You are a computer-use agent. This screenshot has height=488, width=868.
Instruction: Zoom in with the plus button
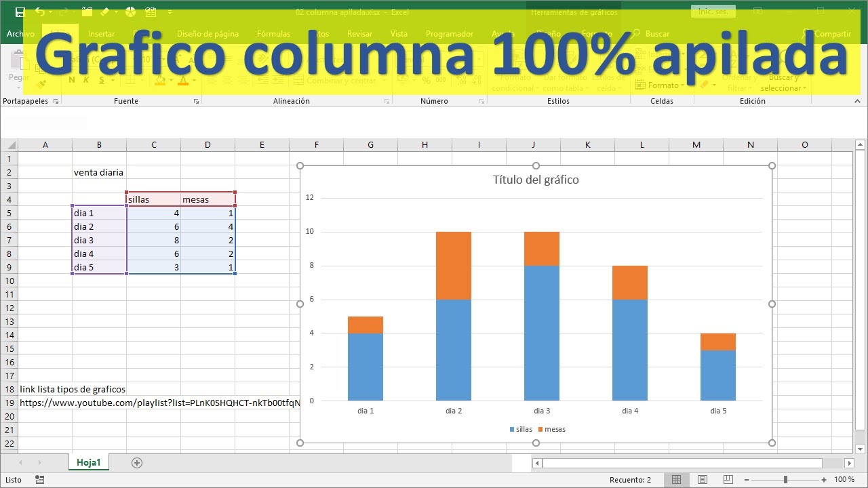tap(825, 480)
